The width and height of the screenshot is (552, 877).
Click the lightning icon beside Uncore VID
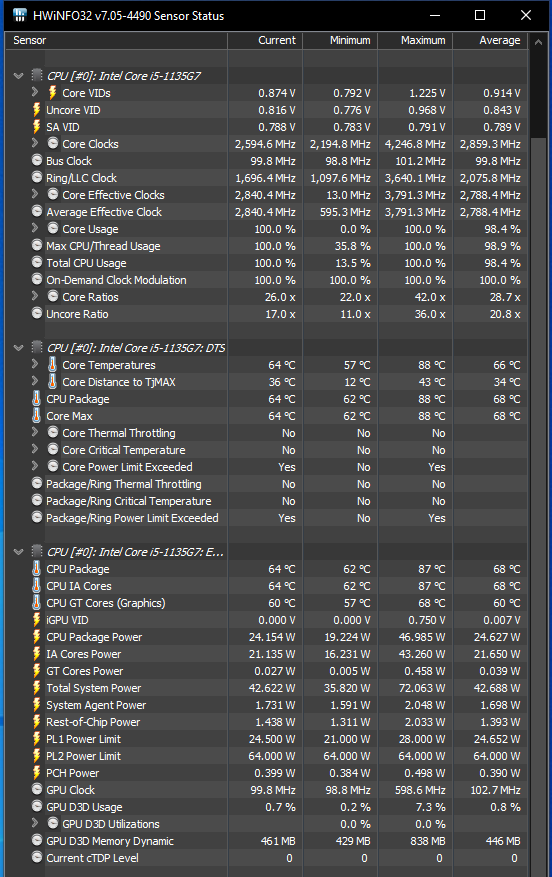pos(36,110)
